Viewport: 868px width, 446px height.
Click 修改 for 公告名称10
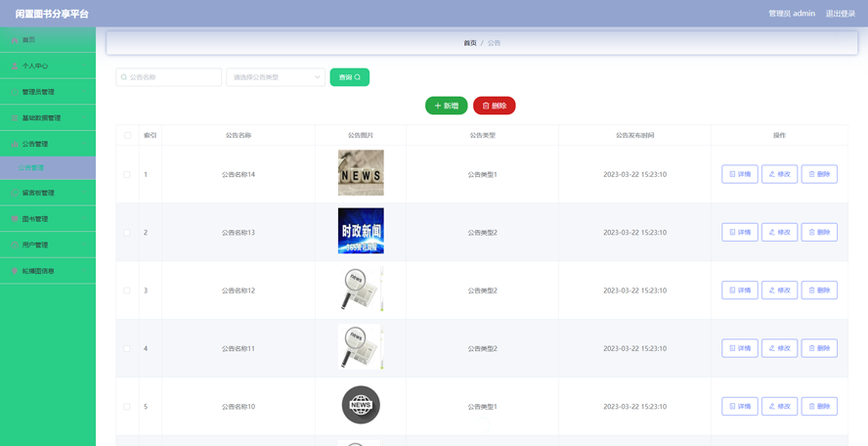click(x=779, y=407)
